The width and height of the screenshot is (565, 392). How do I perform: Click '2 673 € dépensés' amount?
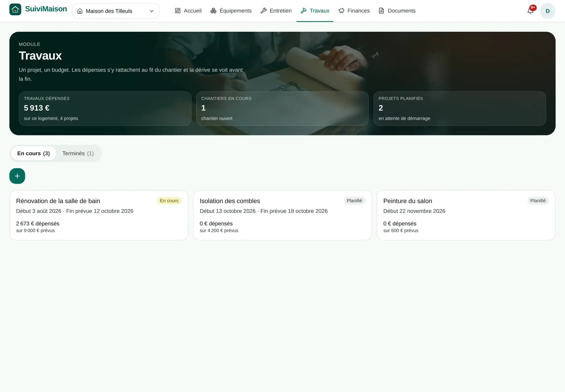38,224
